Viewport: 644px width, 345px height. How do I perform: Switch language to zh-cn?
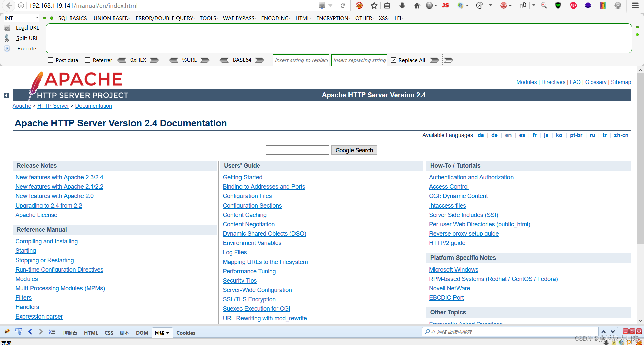(621, 135)
